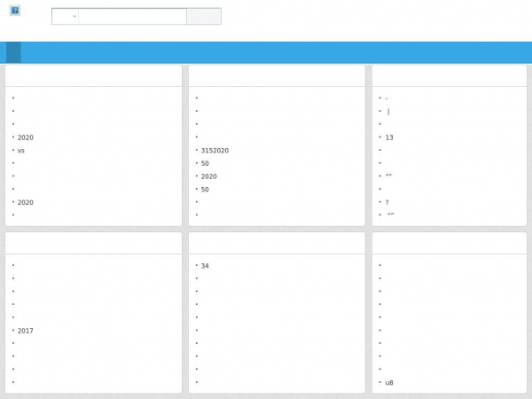
Task: Click the blue question-mark icon
Action: click(15, 11)
